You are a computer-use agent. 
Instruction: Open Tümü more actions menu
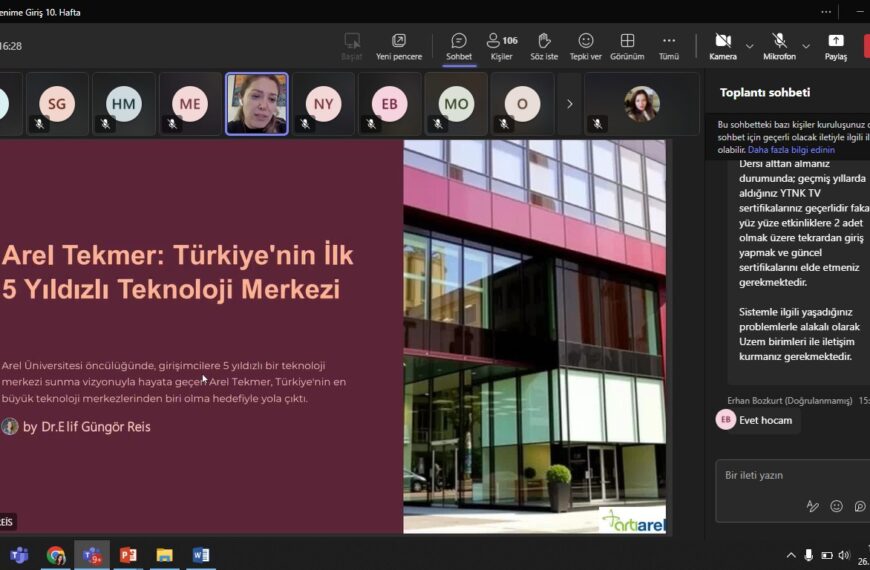pyautogui.click(x=669, y=47)
